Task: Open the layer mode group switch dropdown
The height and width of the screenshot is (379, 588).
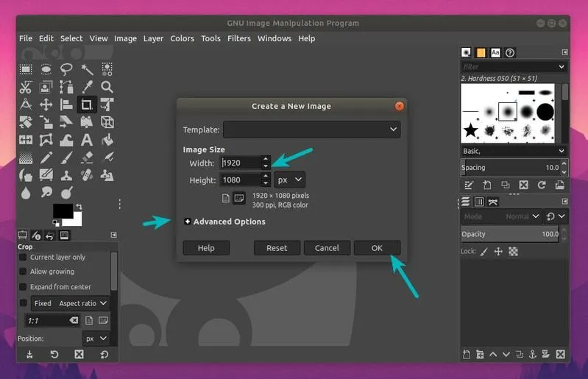Action: (x=556, y=216)
